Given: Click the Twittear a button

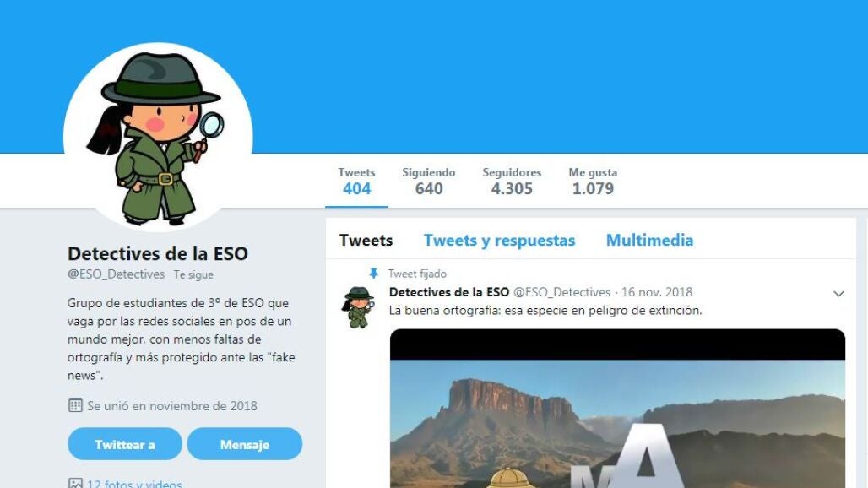Looking at the screenshot, I should (125, 444).
